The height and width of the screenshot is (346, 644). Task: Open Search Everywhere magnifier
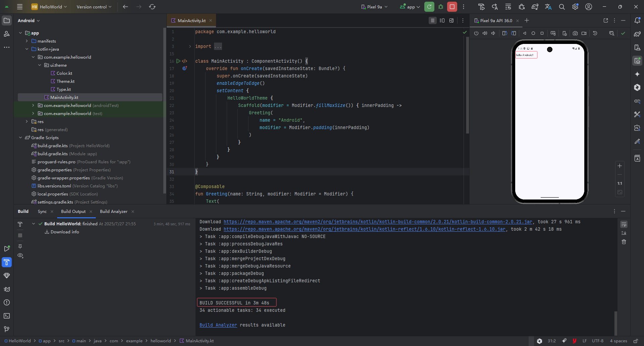[562, 7]
